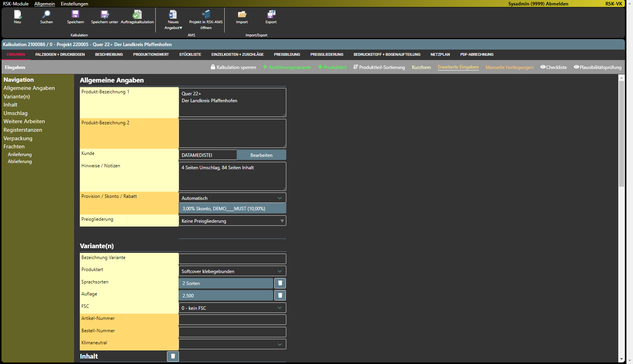
Task: Open Produktteil-Sortierung
Action: point(379,67)
